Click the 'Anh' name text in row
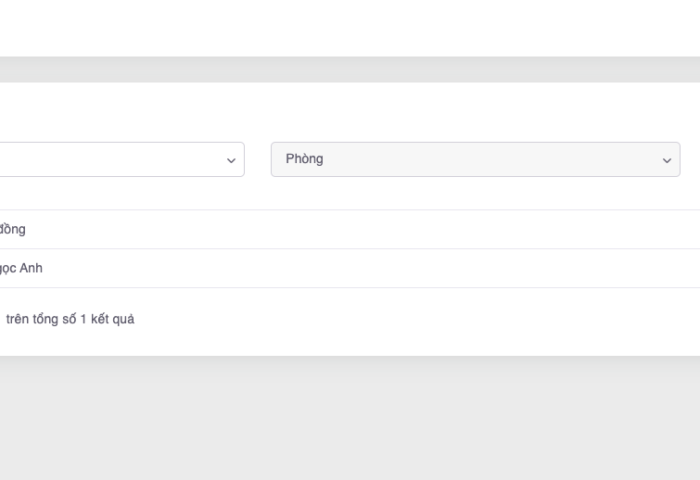This screenshot has width=700, height=480. coord(31,268)
